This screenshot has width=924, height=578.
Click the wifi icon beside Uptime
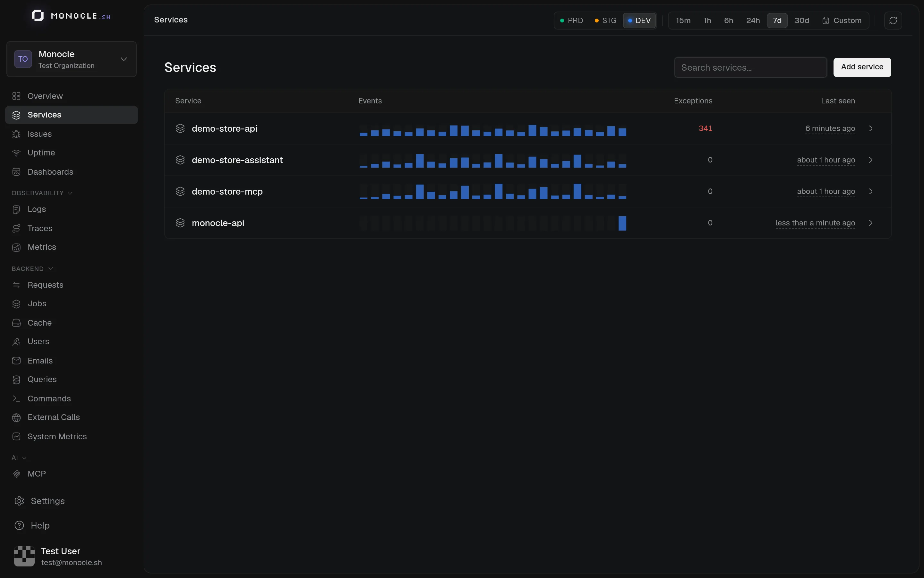[16, 153]
